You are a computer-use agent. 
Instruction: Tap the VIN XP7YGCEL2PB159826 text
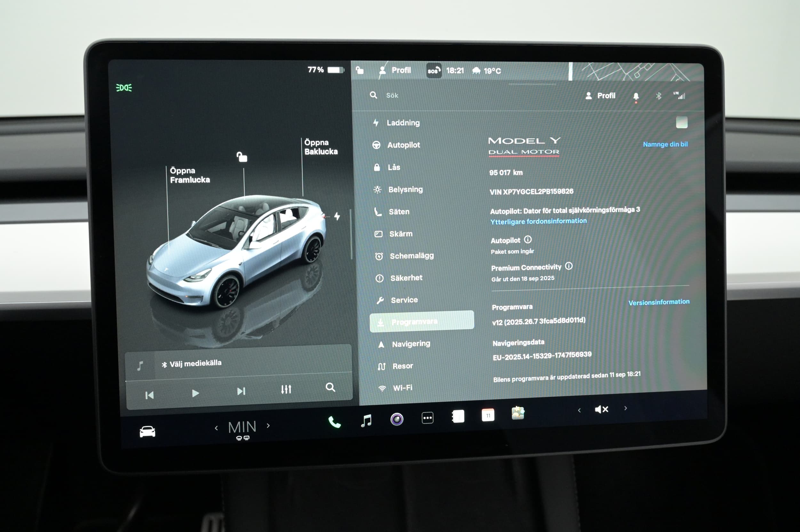531,191
